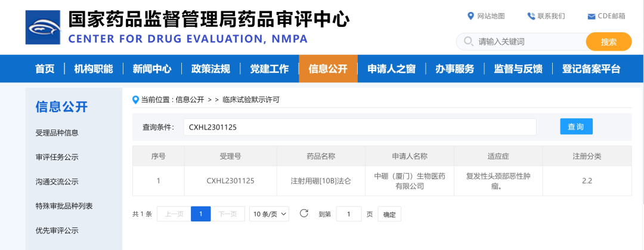
Task: Click the CDE mailbox envelope icon
Action: [x=592, y=16]
